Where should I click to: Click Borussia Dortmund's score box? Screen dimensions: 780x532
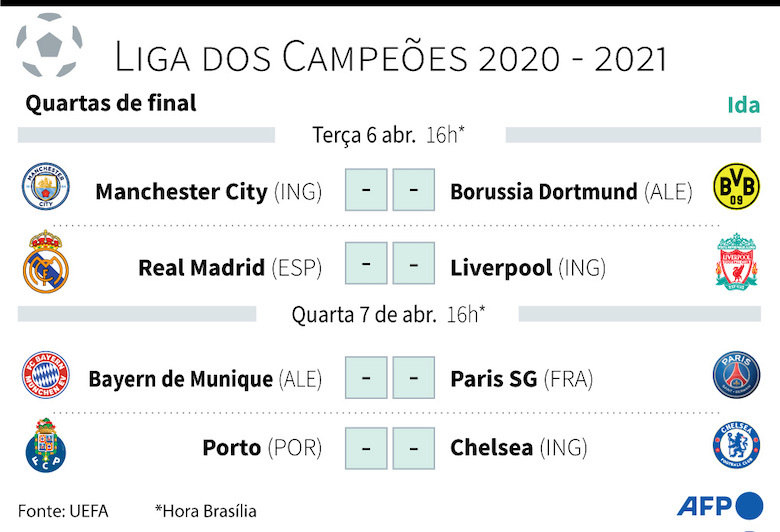(413, 190)
